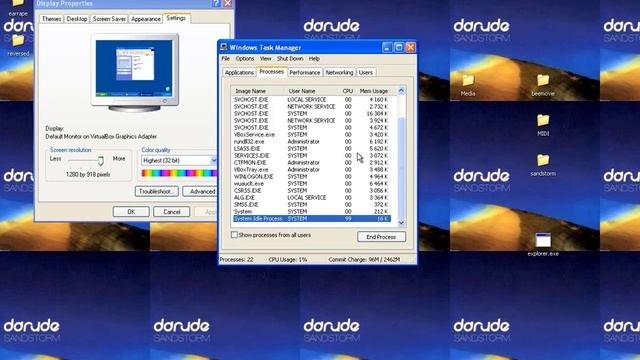Select the System process row with 212 K
The image size is (640, 360).
[x=311, y=212]
